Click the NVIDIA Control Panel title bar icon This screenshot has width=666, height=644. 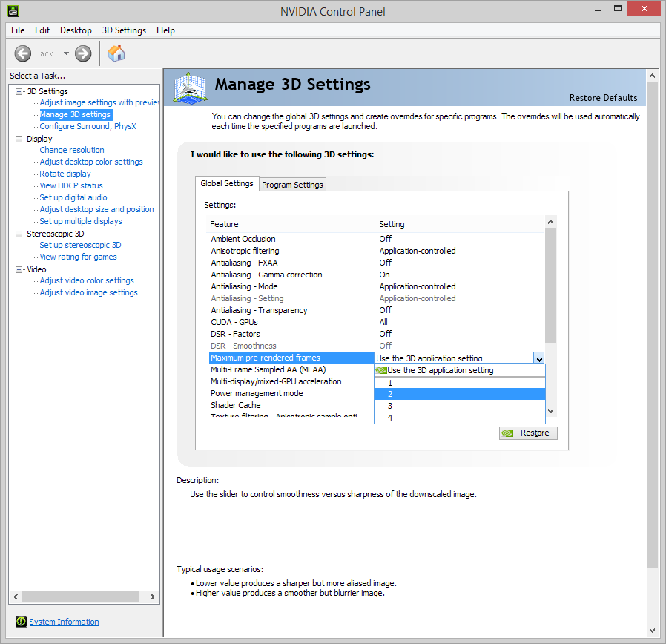[x=13, y=10]
